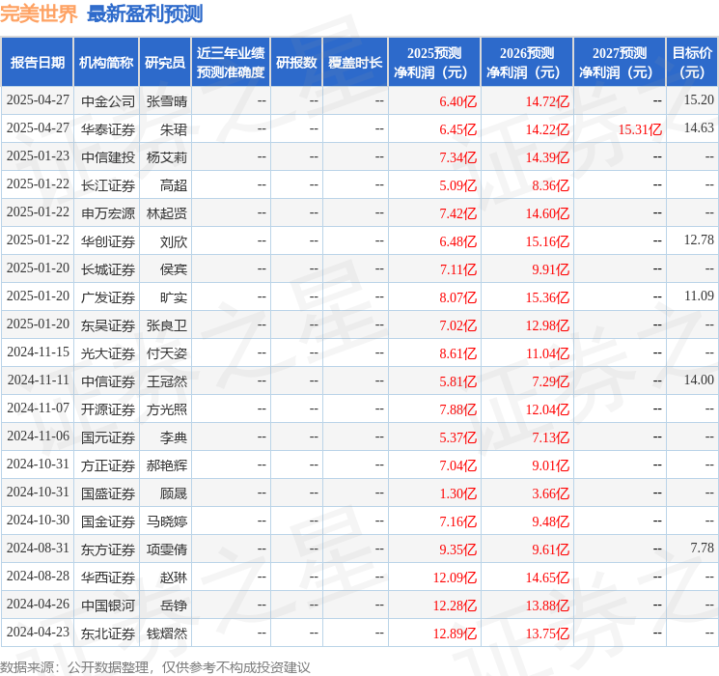Select the 2026预测净利润 column header
The width and height of the screenshot is (719, 676).
click(526, 62)
